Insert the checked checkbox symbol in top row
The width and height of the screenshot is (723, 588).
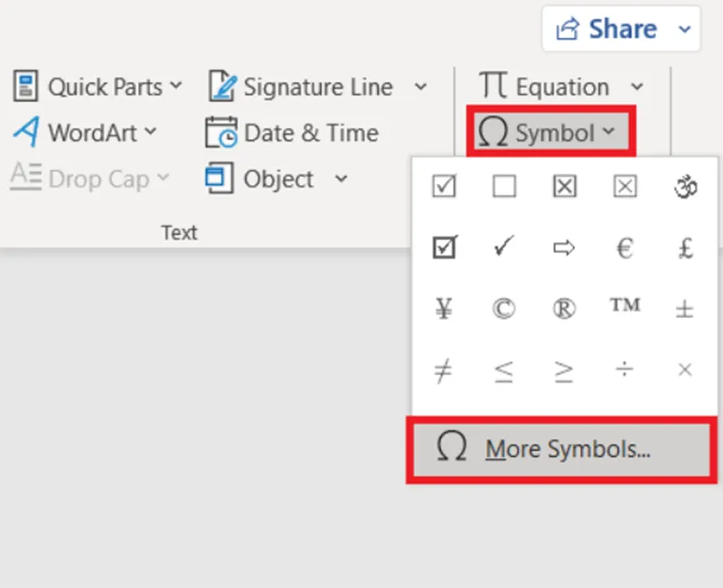444,187
